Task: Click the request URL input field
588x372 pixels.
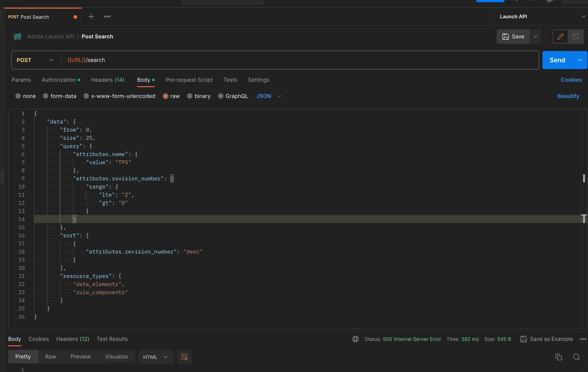Action: pyautogui.click(x=293, y=60)
